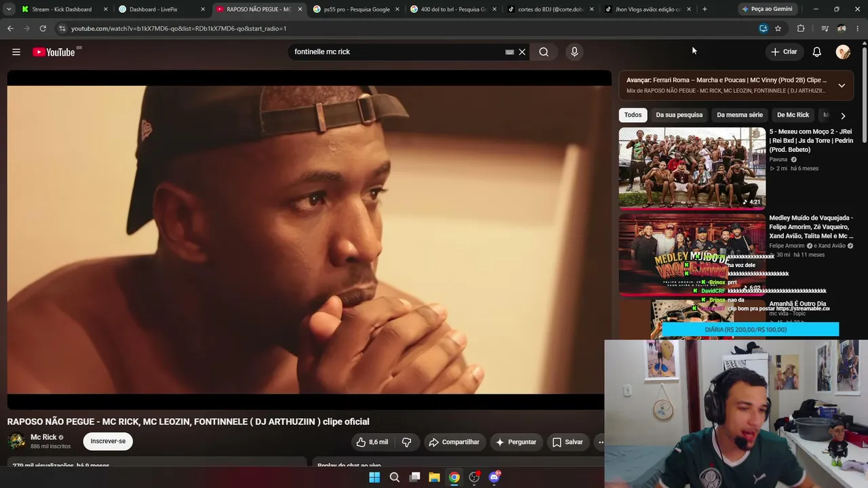Go to the YouTube home logo
Viewport: 868px width, 488px height.
pyautogui.click(x=54, y=52)
